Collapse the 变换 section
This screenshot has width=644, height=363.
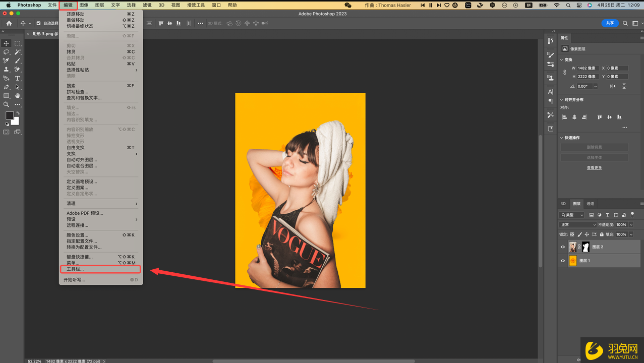[x=562, y=59]
